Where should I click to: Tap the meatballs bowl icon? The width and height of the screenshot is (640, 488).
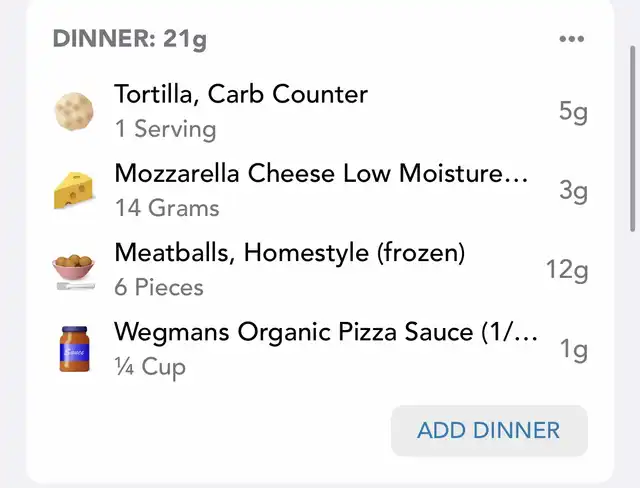[74, 272]
